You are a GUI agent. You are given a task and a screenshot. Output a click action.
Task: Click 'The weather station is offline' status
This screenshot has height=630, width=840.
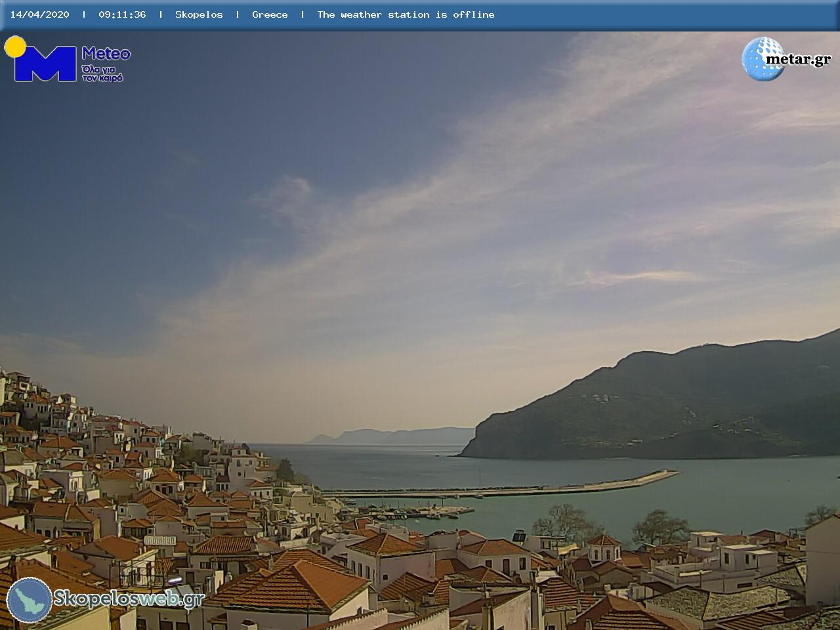(x=406, y=14)
